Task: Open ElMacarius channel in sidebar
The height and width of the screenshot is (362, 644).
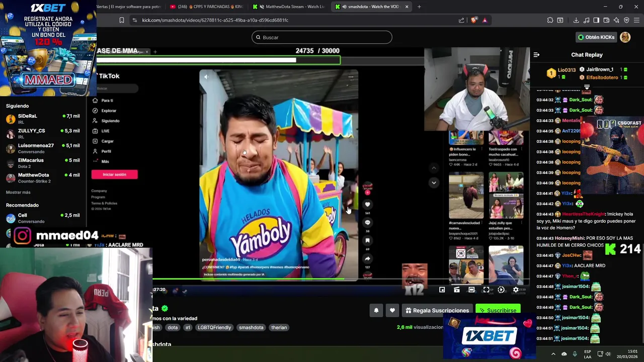Action: click(x=43, y=163)
